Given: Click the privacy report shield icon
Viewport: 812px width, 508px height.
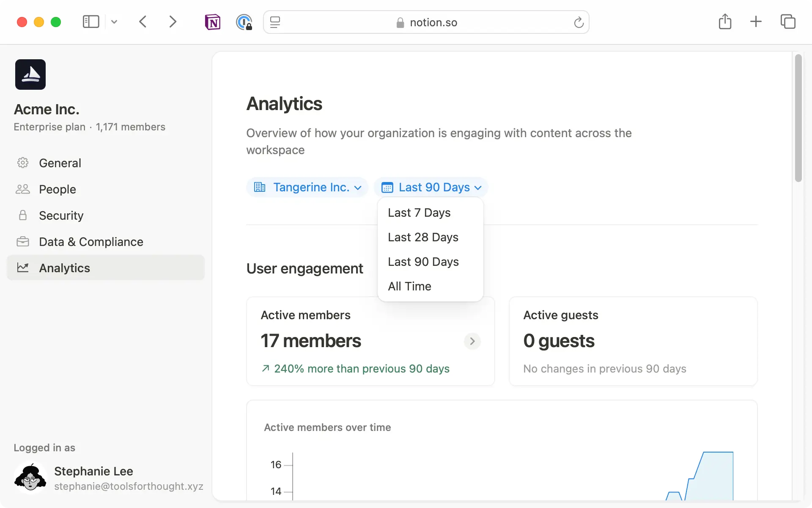Looking at the screenshot, I should 244,22.
